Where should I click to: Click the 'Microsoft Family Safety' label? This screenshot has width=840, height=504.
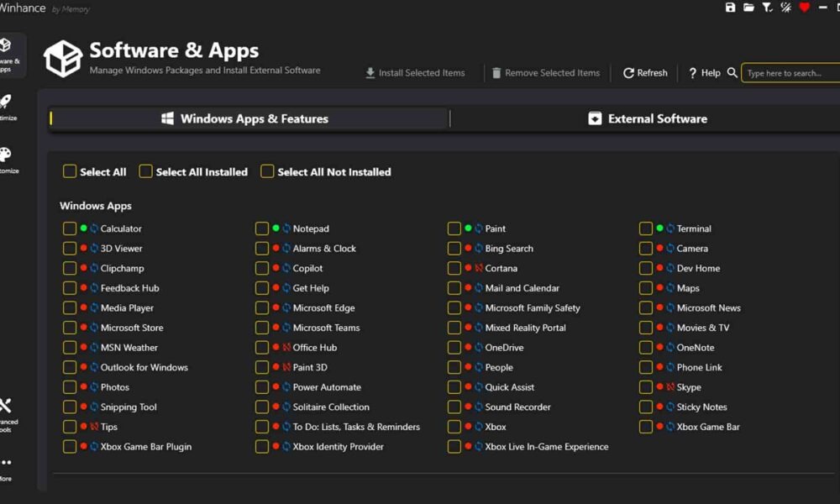pos(533,308)
